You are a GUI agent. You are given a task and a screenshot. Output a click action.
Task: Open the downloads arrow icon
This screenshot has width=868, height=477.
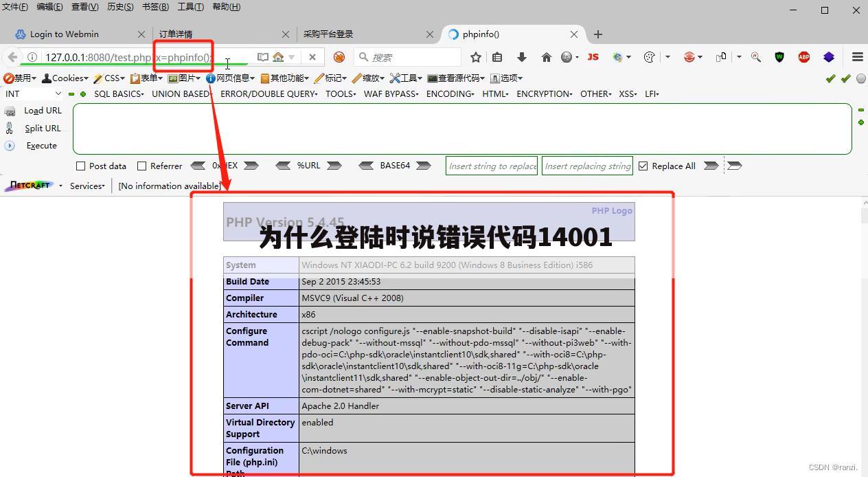tap(521, 57)
